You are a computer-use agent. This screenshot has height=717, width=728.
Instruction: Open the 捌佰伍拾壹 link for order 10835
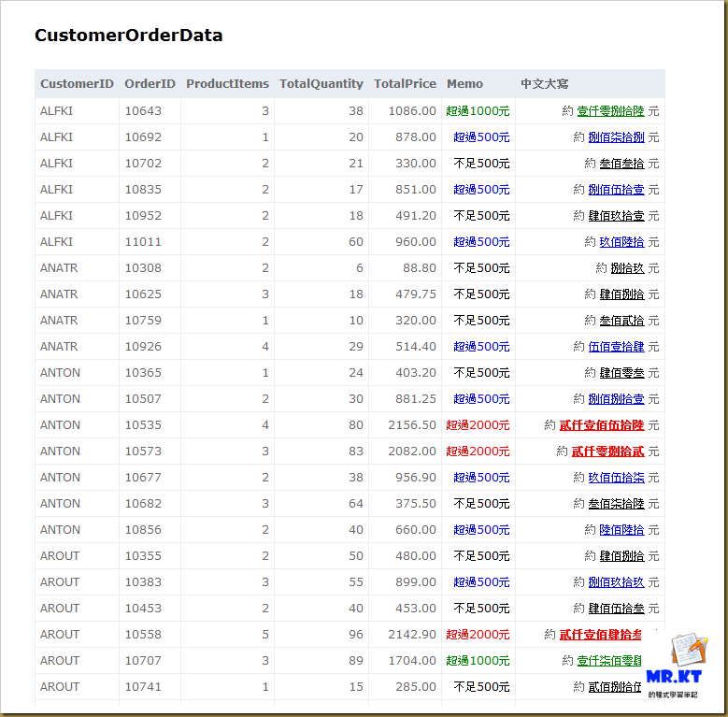[616, 190]
